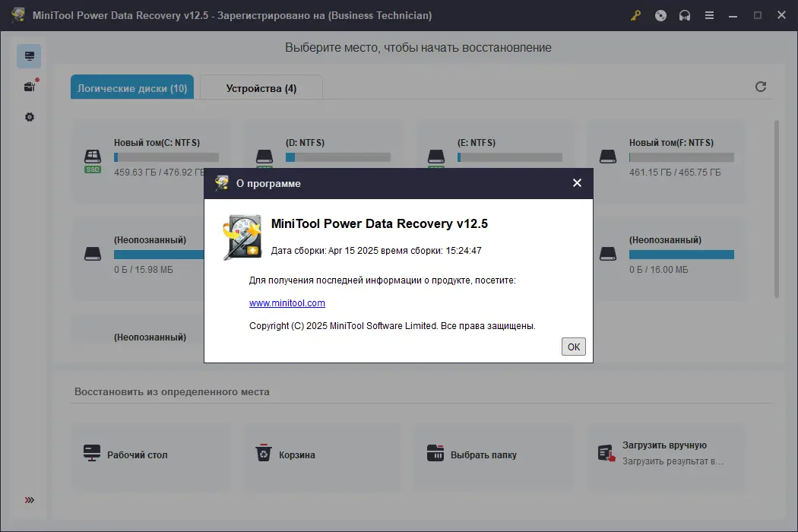This screenshot has height=532, width=798.
Task: Click the D: drive usage bar
Action: (x=338, y=157)
